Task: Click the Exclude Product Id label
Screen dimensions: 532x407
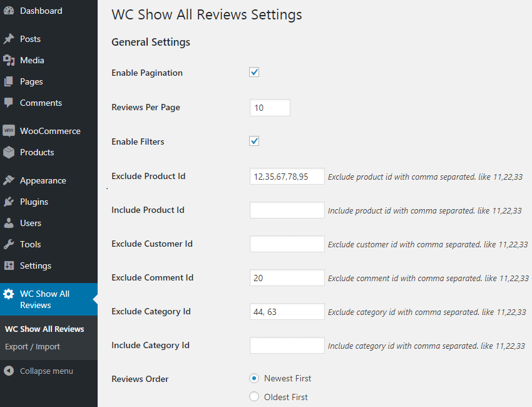Action: click(148, 176)
